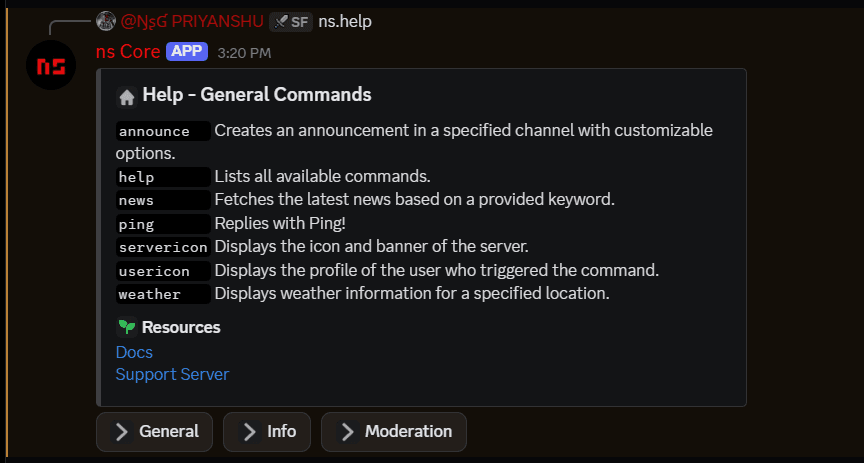Click the 3:20 PM message timestamp
Viewport: 864px width, 463px height.
[244, 52]
